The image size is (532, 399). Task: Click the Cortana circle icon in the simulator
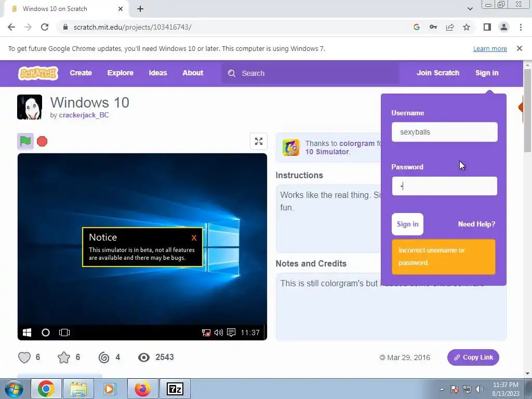pos(46,332)
